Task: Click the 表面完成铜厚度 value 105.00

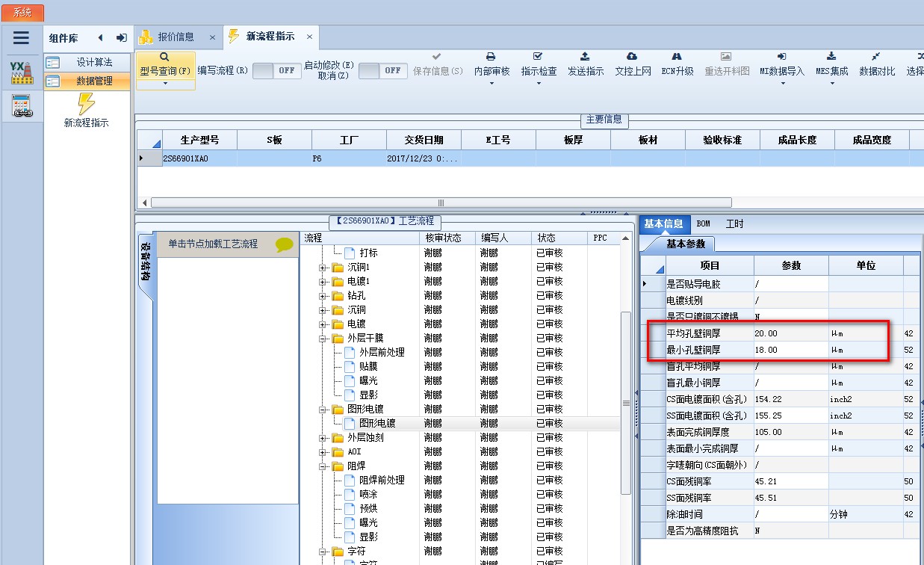Action: point(791,433)
